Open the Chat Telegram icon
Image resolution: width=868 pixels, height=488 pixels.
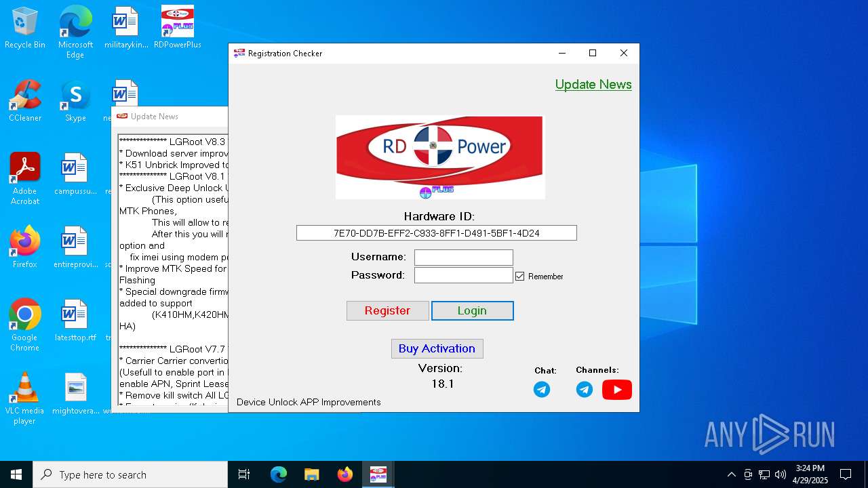(542, 390)
